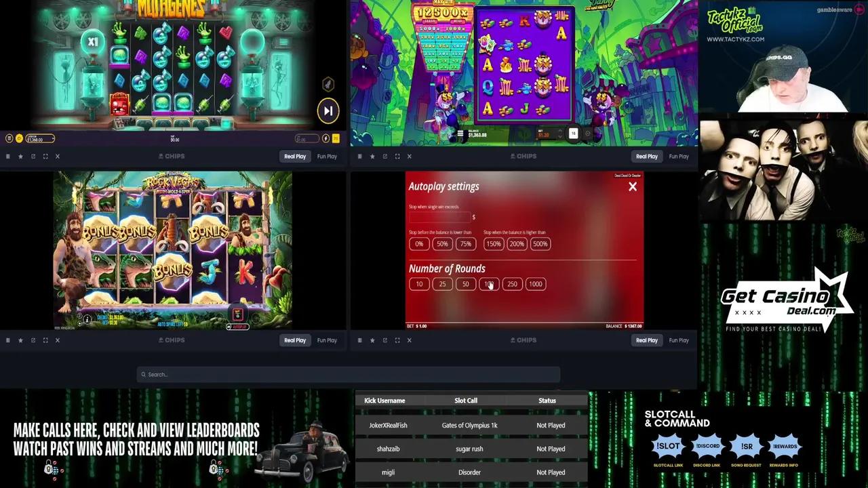Select 100 rounds in Autoplay settings
The height and width of the screenshot is (488, 868).
[x=489, y=284]
